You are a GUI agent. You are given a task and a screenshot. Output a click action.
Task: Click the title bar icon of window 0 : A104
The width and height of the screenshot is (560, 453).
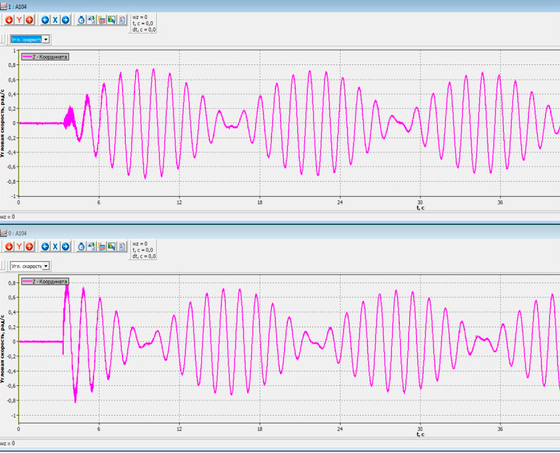click(x=3, y=233)
